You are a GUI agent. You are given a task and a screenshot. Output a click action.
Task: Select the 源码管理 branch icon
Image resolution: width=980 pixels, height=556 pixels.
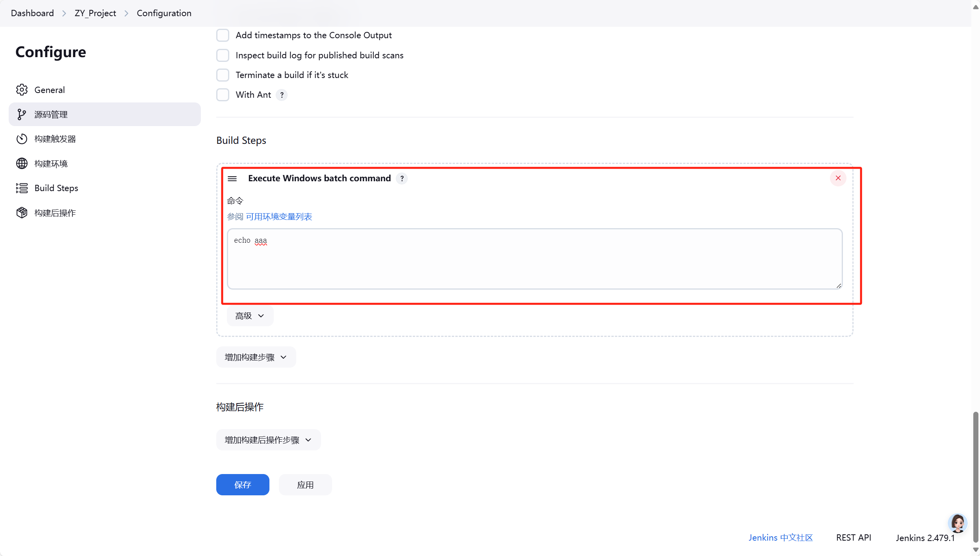point(22,114)
